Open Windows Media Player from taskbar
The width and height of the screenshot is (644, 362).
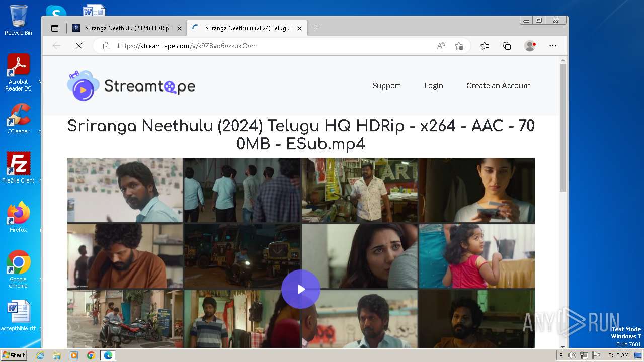74,355
